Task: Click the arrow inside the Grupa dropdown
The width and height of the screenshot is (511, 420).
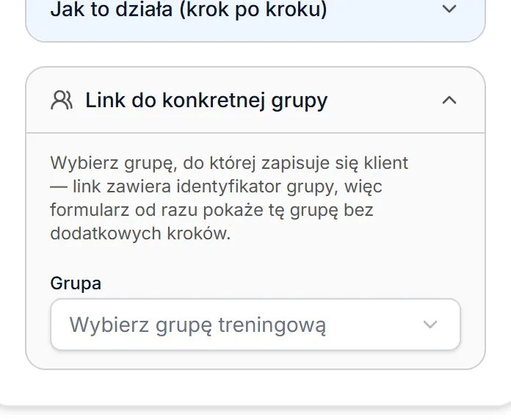Action: [x=430, y=325]
